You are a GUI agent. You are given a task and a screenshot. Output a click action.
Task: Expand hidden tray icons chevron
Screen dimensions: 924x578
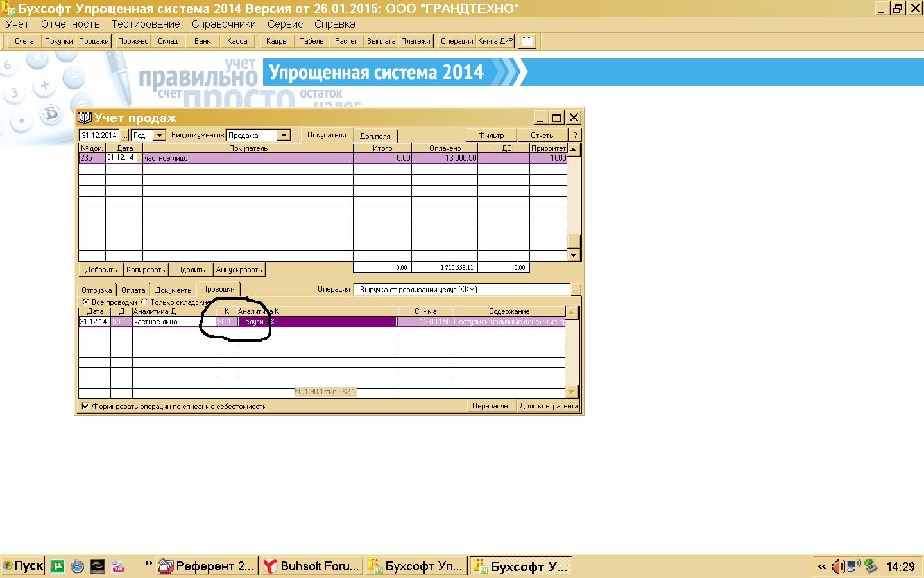click(x=821, y=566)
